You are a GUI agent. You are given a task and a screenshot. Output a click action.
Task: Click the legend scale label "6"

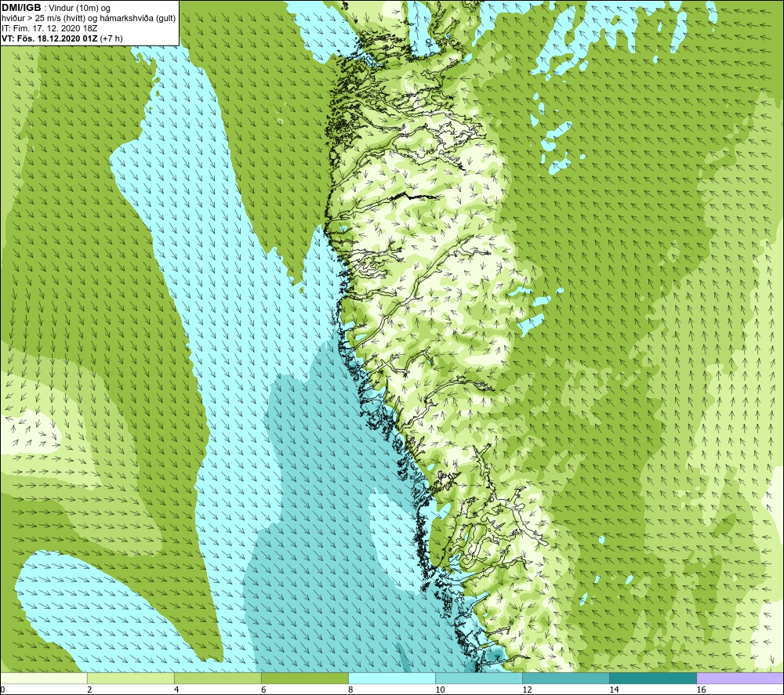tap(263, 690)
